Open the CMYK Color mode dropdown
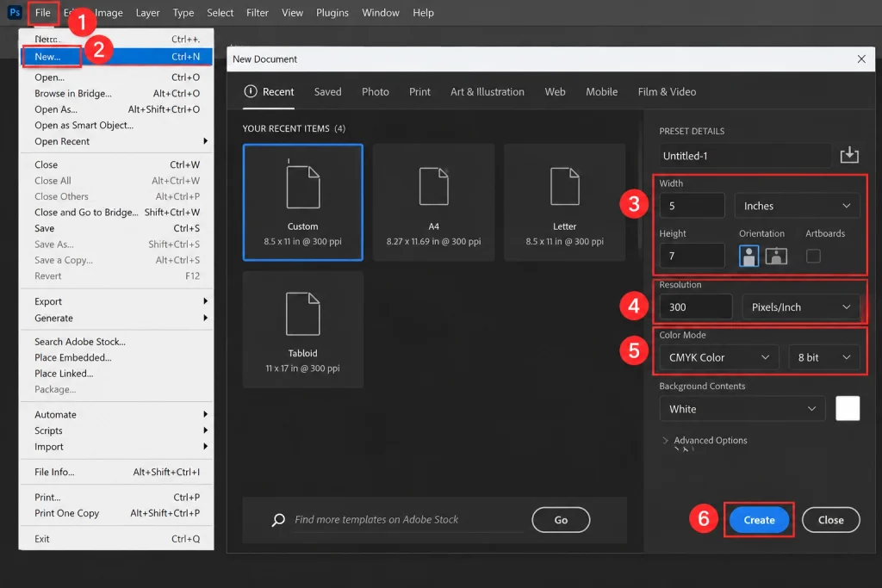The height and width of the screenshot is (588, 882). click(x=719, y=357)
